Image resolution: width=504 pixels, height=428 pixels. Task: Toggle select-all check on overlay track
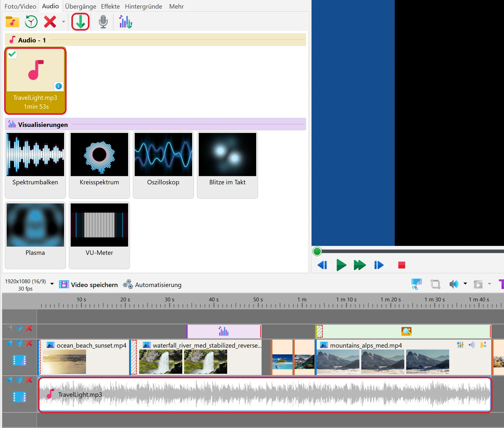(x=20, y=328)
